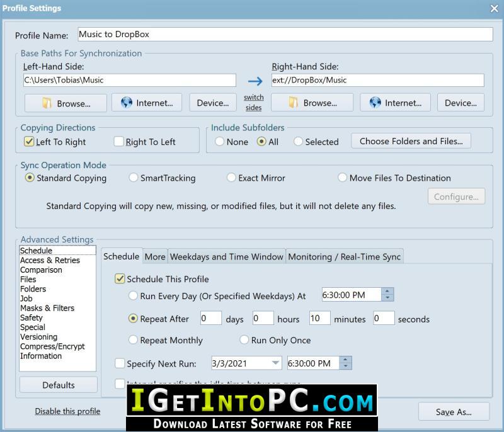Viewport: 504px width, 432px height.
Task: Select Information in settings list
Action: [x=57, y=356]
